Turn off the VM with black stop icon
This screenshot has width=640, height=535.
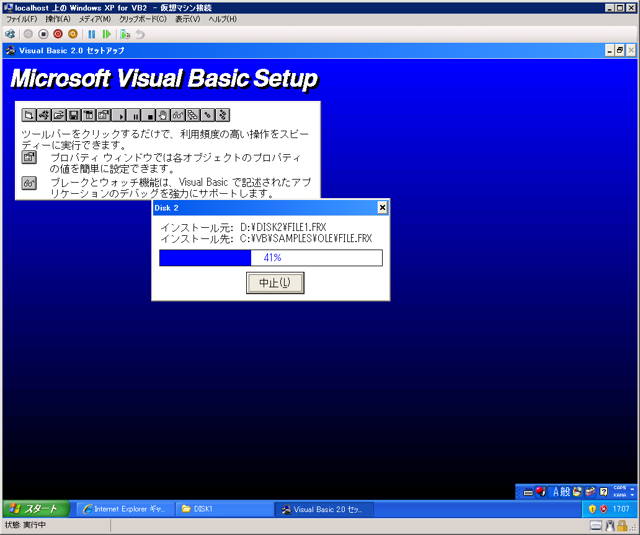pos(43,34)
